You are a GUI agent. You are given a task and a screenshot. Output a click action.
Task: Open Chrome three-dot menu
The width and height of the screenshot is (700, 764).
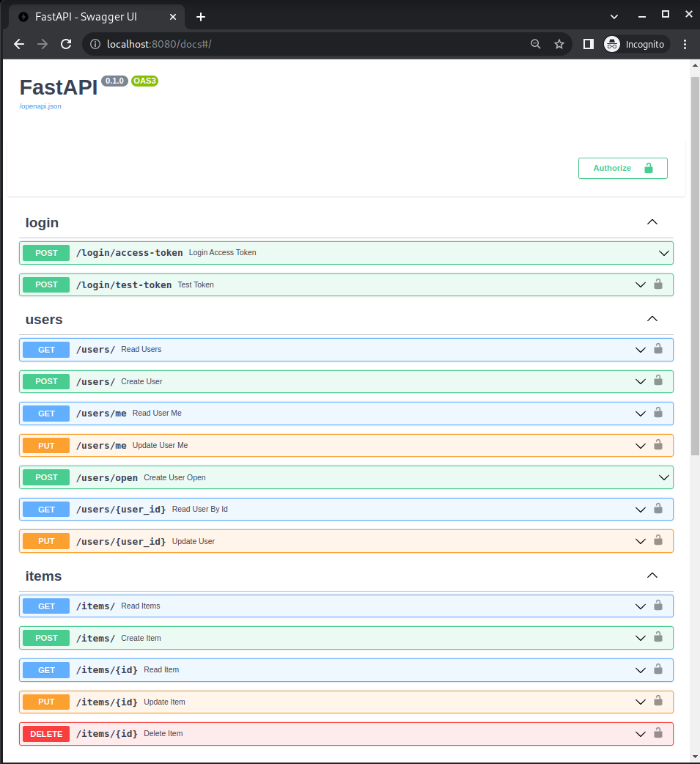pos(685,44)
